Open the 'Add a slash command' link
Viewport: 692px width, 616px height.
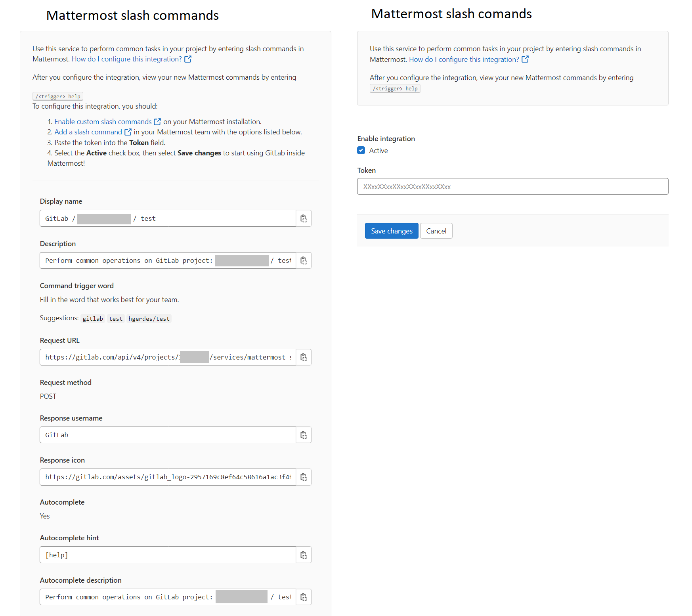[x=88, y=132]
